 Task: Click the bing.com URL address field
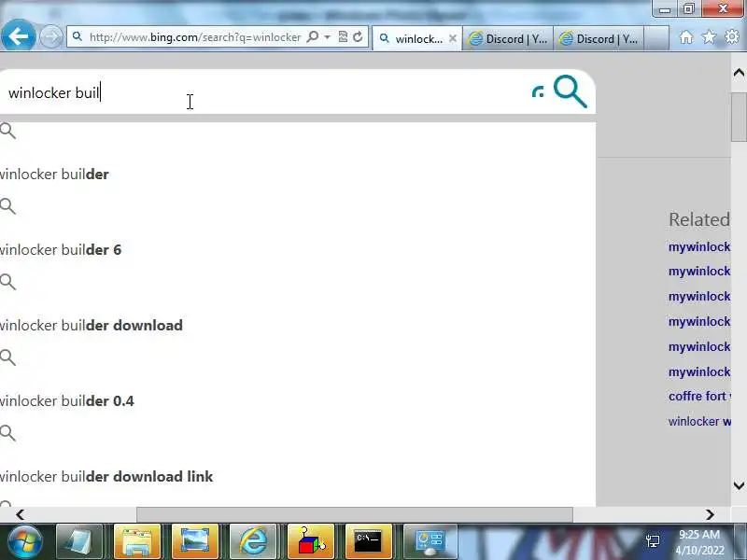point(194,37)
